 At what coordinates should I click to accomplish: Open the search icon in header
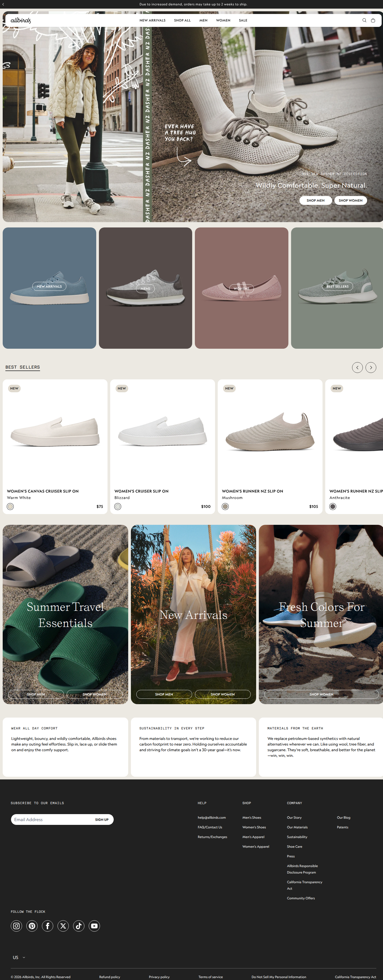(364, 20)
